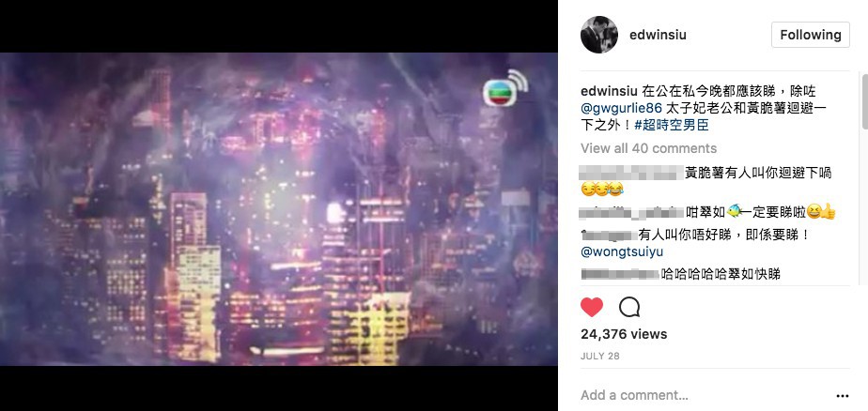Click the red heart like icon
Image resolution: width=868 pixels, height=411 pixels.
coord(591,307)
